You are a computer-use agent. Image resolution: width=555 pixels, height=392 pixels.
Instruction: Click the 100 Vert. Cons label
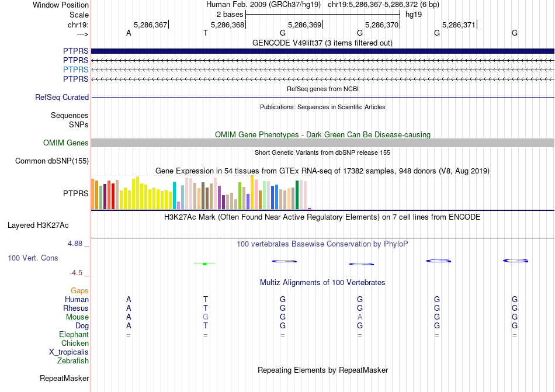33,258
